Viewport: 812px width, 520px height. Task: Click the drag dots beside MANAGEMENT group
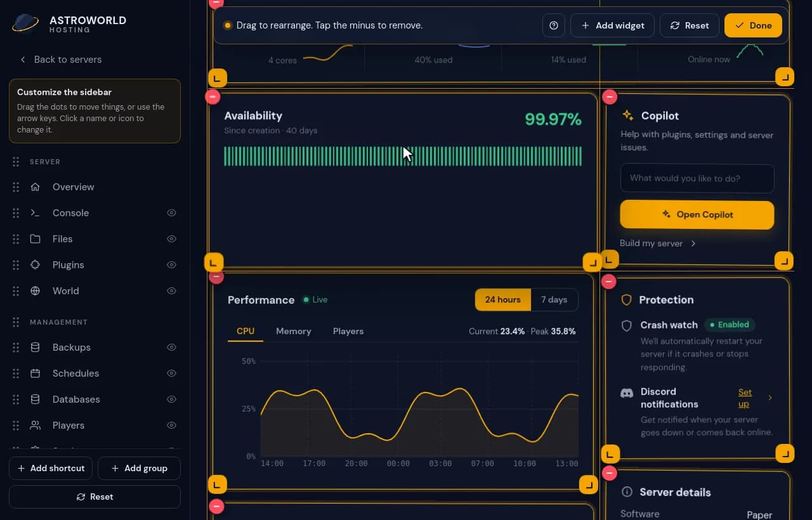click(x=16, y=322)
